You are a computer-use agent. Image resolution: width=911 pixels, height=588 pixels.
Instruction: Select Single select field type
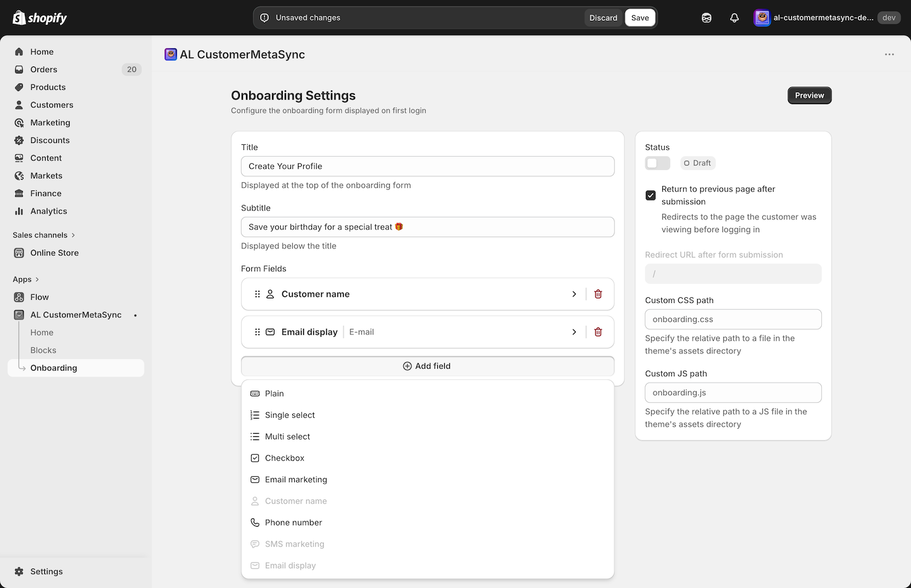point(428,415)
